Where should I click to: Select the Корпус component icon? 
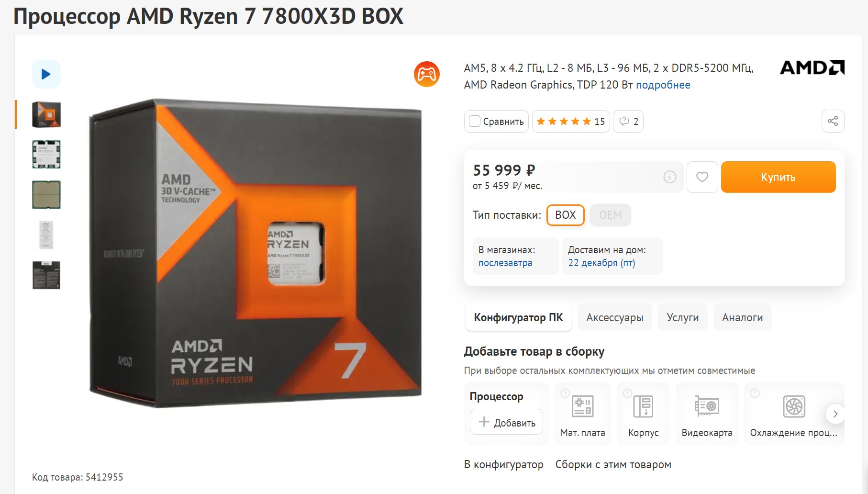pos(643,407)
